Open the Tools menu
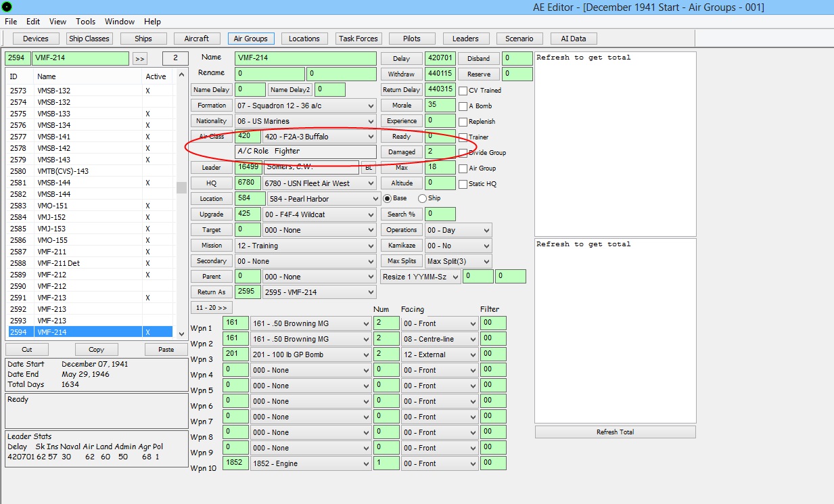 86,22
